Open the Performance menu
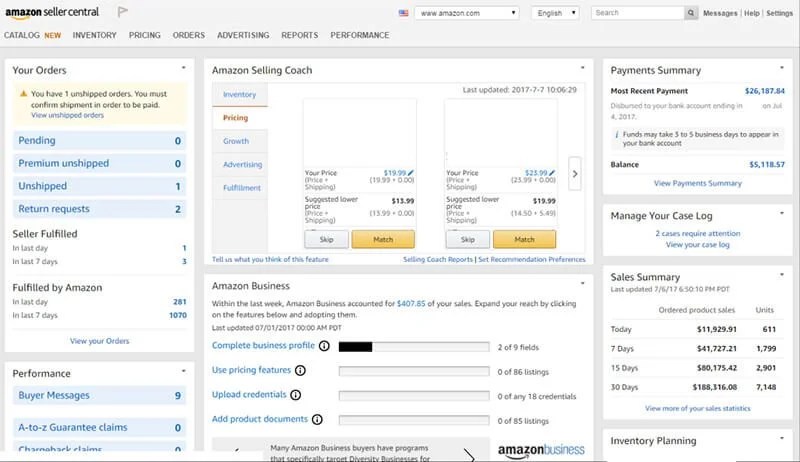This screenshot has height=462, width=800. pyautogui.click(x=360, y=35)
